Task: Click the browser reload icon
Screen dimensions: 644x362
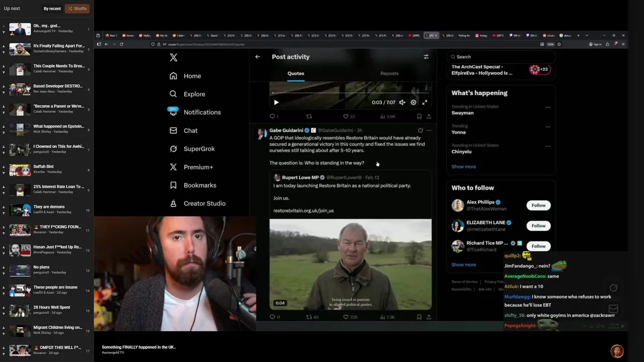Action: click(121, 44)
